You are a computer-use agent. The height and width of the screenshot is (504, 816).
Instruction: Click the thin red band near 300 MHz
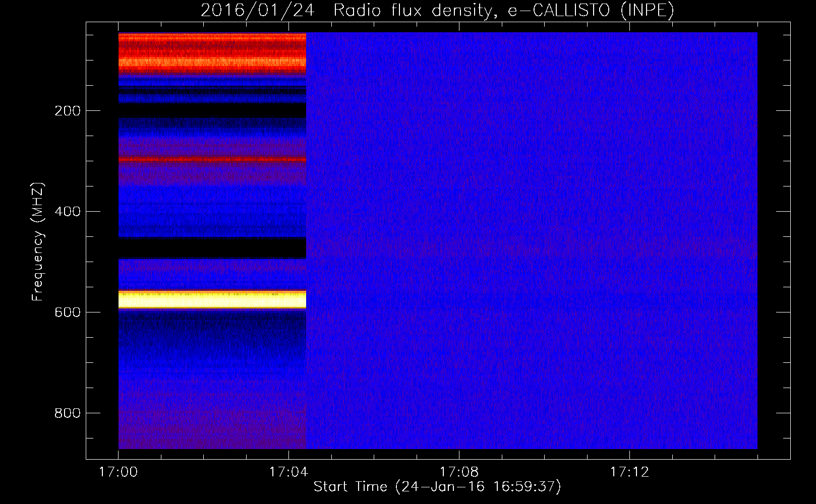pyautogui.click(x=212, y=159)
